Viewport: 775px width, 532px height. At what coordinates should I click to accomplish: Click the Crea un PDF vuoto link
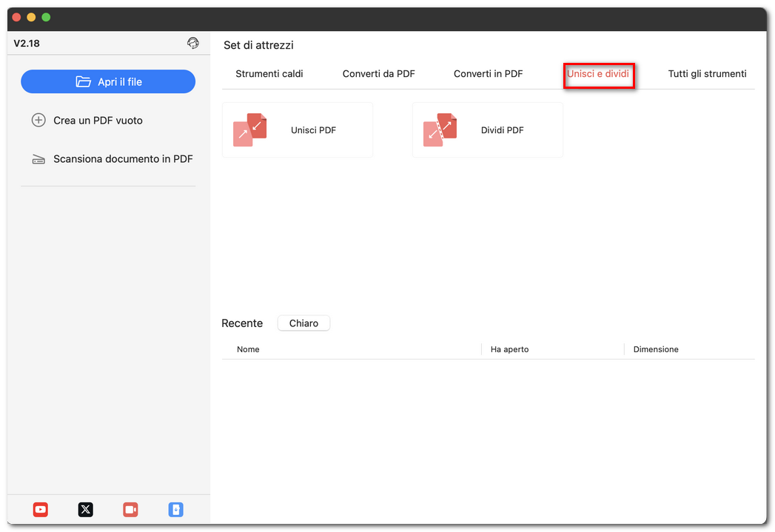coord(98,120)
